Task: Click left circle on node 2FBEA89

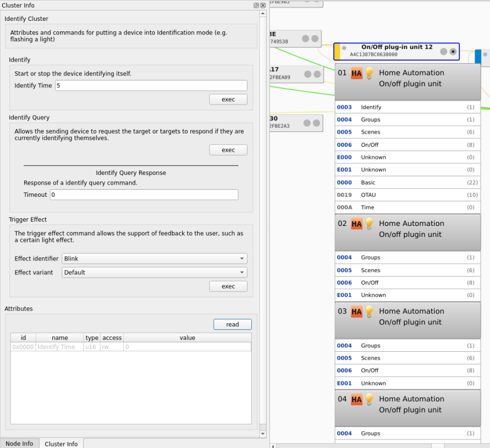Action: (x=307, y=74)
